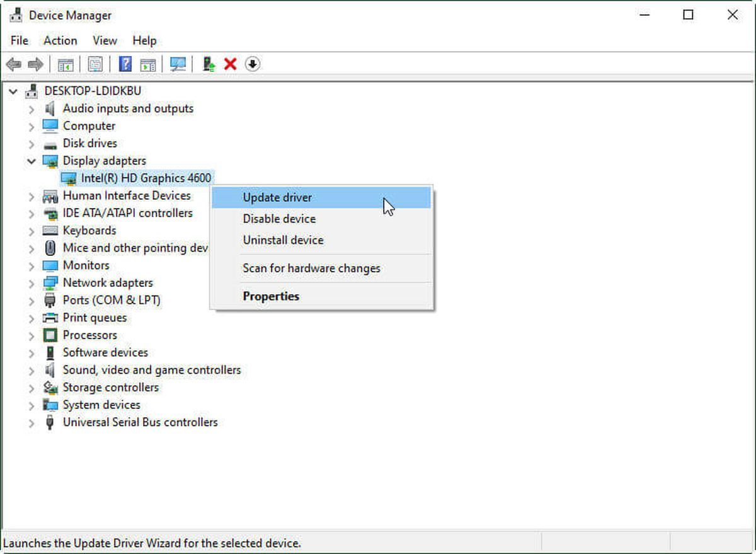Click the Ports (COM & LPT) plug icon

(50, 301)
